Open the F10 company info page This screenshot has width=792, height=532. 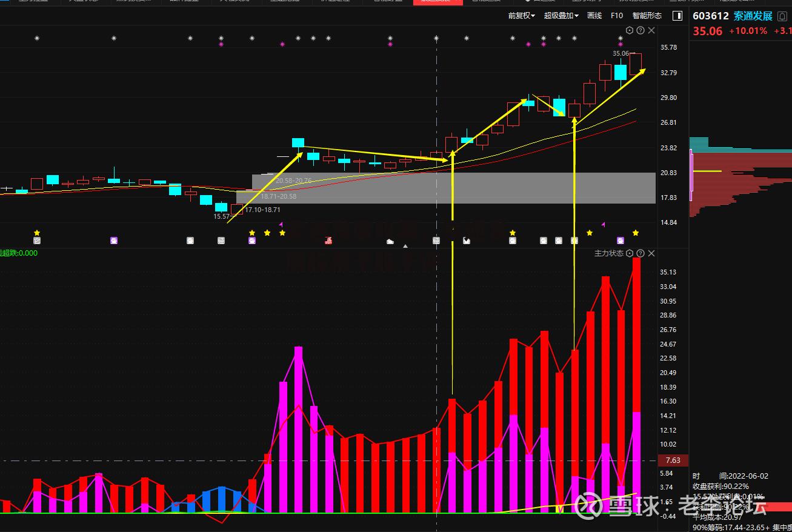click(x=617, y=15)
